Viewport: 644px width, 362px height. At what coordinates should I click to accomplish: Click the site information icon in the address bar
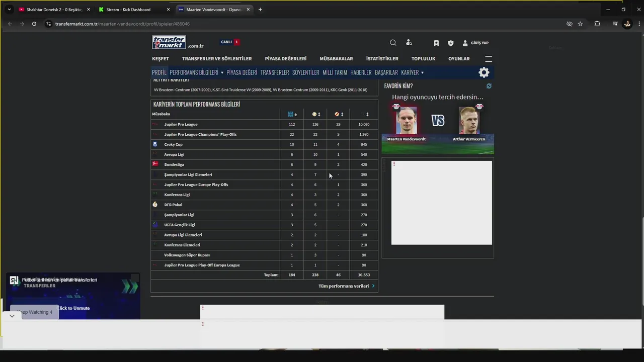(48, 24)
